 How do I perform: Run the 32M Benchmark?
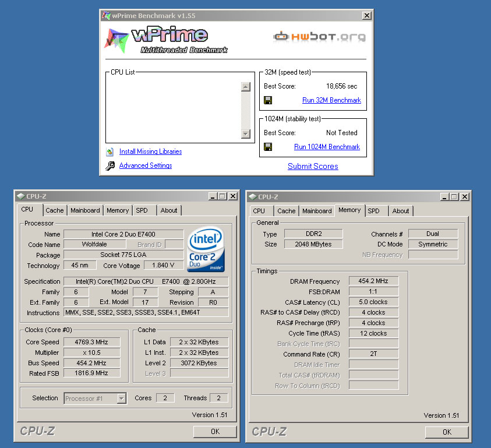331,100
